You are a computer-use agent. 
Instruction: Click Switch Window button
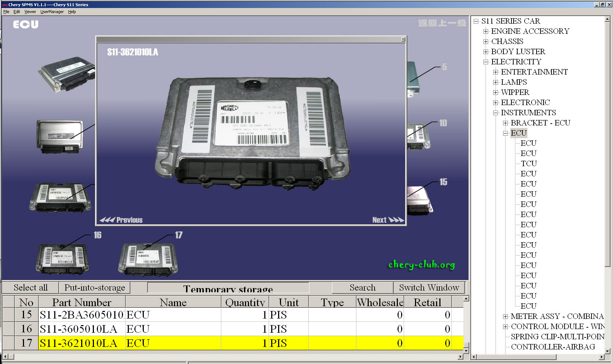point(429,288)
